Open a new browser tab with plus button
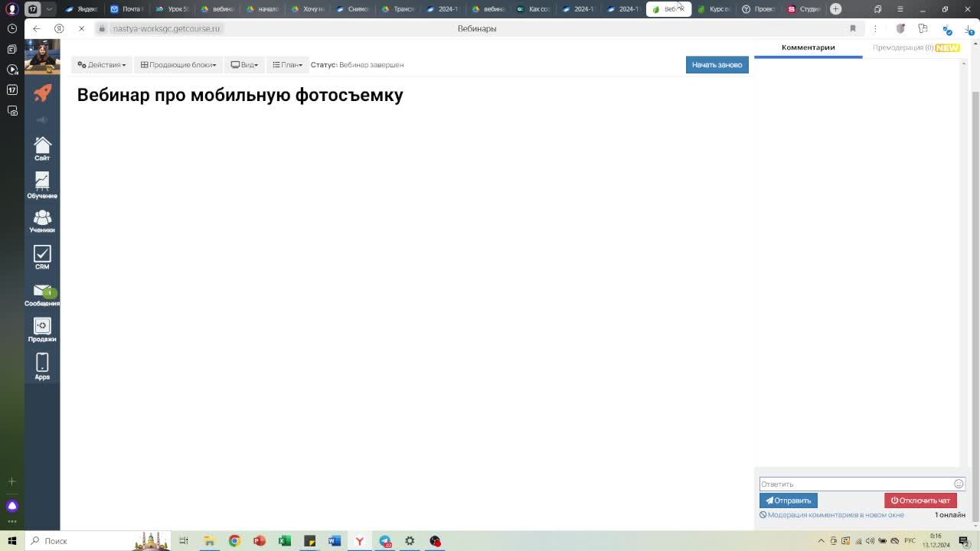 tap(836, 8)
